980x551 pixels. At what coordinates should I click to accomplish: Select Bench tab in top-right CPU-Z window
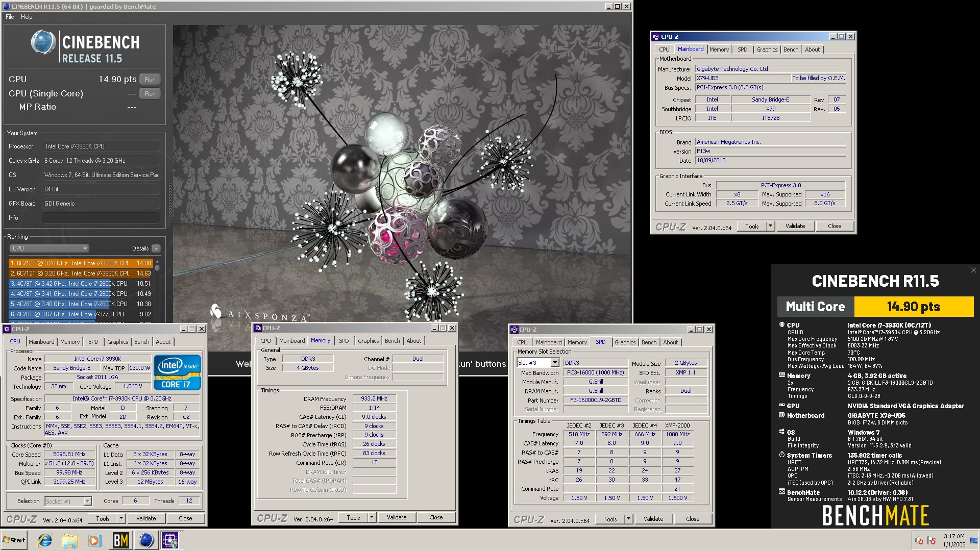[x=791, y=49]
